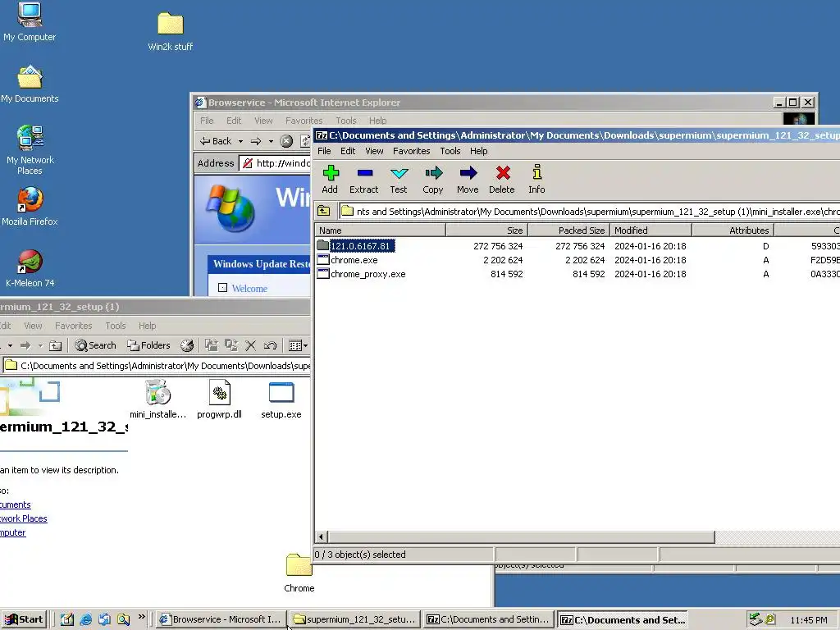Open the Forward history dropdown in Explorer
The image size is (840, 630).
pyautogui.click(x=40, y=345)
